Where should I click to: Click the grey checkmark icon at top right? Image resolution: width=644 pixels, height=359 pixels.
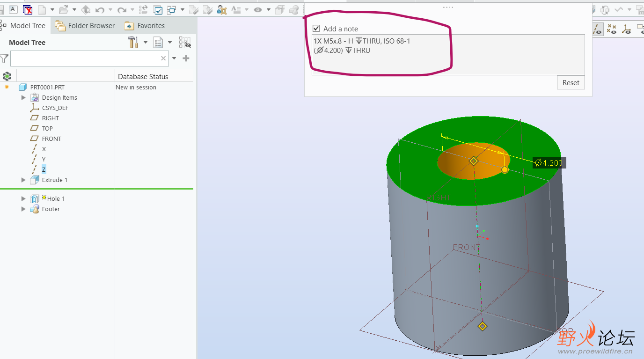[x=619, y=9]
